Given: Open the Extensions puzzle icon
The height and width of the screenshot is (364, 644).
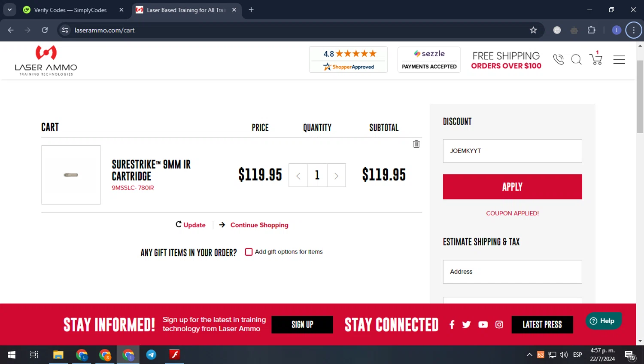Looking at the screenshot, I should click(x=592, y=30).
